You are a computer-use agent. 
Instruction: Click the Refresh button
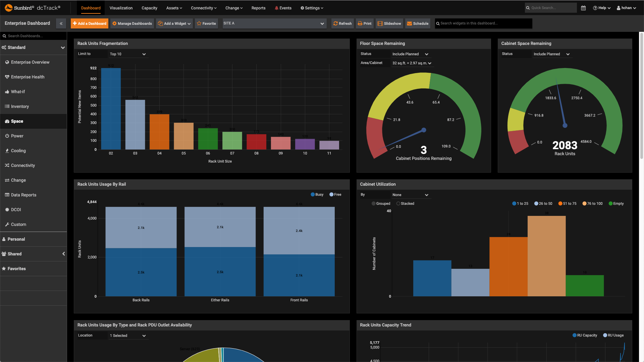click(342, 23)
